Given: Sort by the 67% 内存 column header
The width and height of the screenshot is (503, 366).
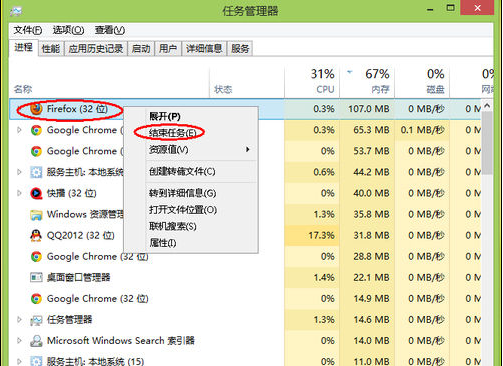Looking at the screenshot, I should 367,82.
